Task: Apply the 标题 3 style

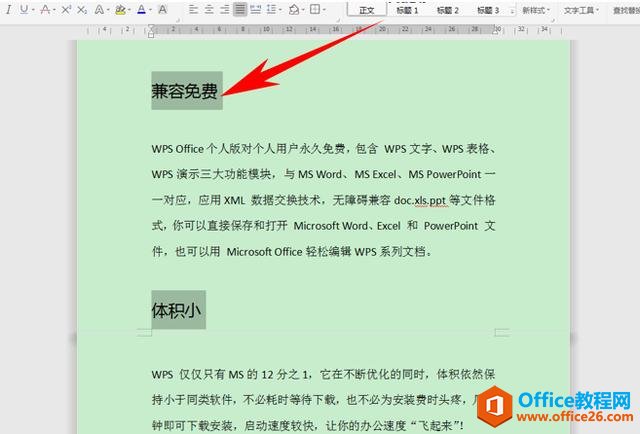Action: (x=488, y=10)
